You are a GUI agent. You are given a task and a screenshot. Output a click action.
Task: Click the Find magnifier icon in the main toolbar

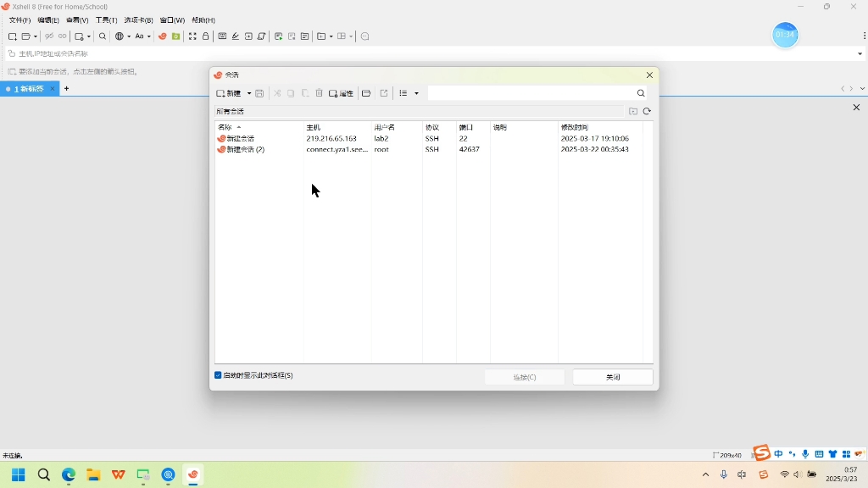pyautogui.click(x=103, y=36)
